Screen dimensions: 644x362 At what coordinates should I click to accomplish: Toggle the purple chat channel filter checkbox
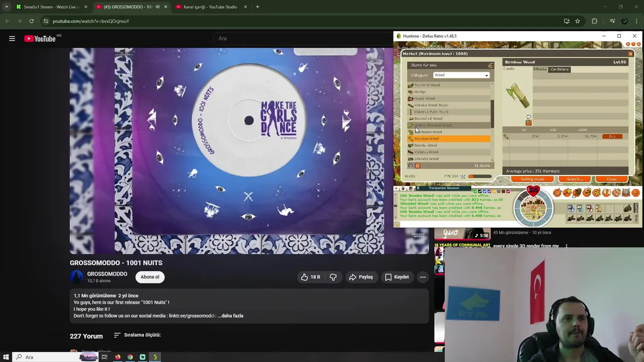(x=490, y=191)
